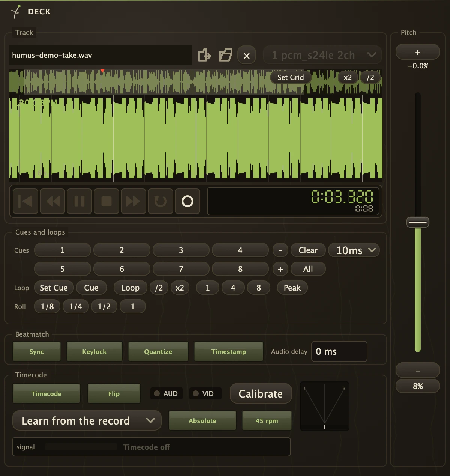Screen dimensions: 450x476
Task: Click the Set Grid button
Action: tap(291, 77)
